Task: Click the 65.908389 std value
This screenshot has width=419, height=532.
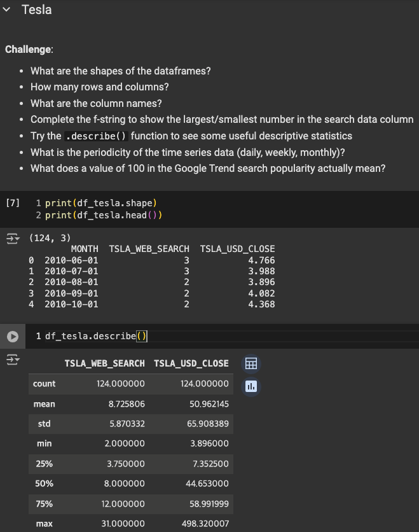Action: 208,424
